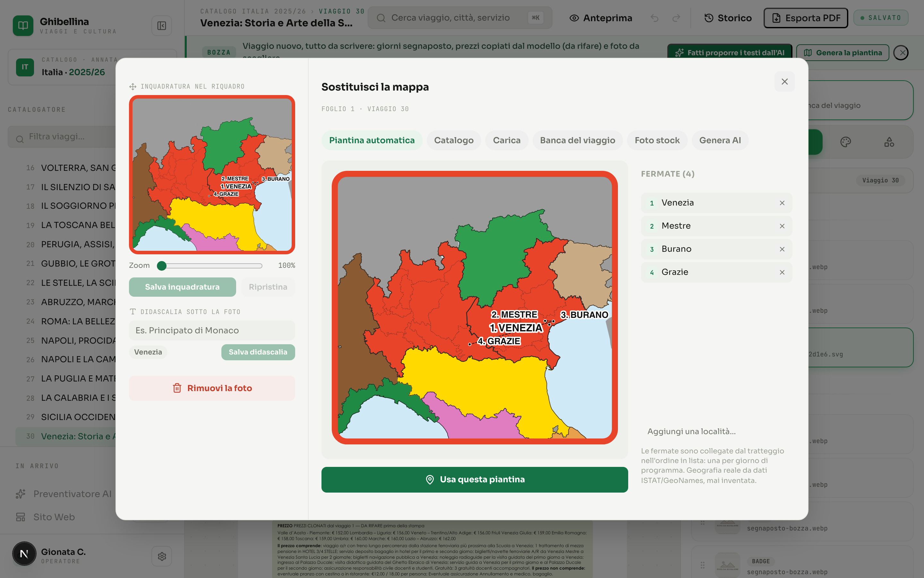Click VIAGGIO 30 breadcrumb
The height and width of the screenshot is (578, 924).
coord(341,11)
